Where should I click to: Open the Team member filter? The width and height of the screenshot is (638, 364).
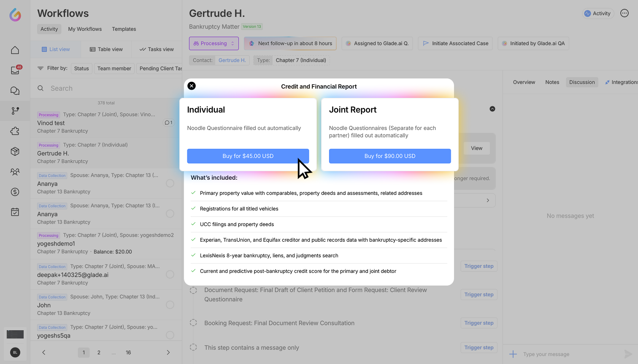114,68
